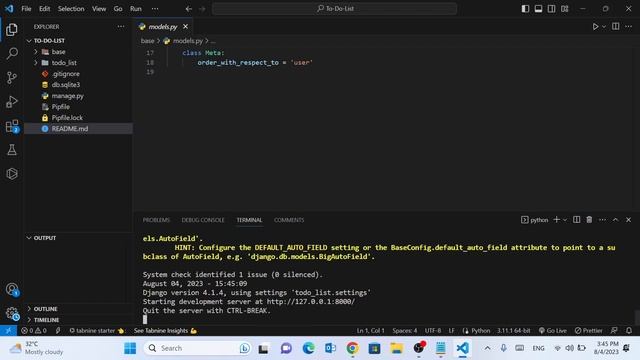Open the Selection menu
This screenshot has height=360, width=640.
point(71,9)
